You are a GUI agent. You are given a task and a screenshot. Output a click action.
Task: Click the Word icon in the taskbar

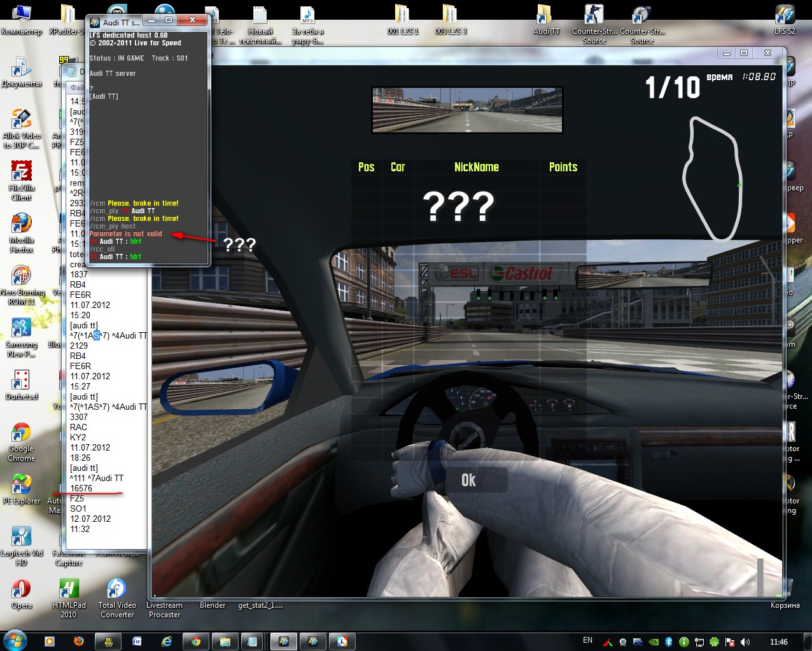137,641
